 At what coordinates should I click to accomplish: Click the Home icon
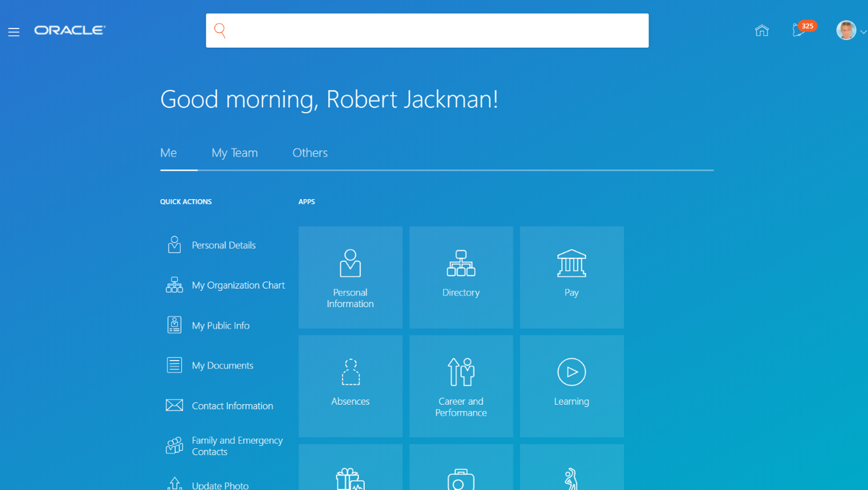761,31
